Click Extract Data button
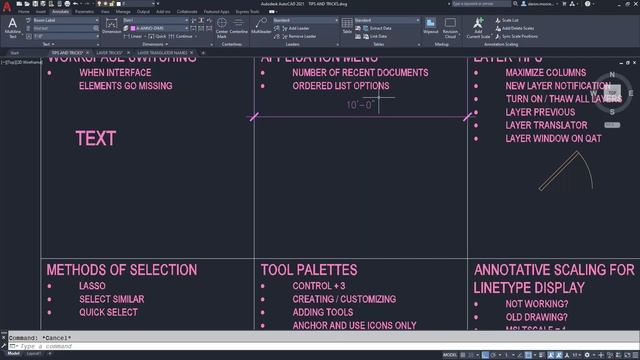This screenshot has width=640, height=360. pyautogui.click(x=377, y=28)
